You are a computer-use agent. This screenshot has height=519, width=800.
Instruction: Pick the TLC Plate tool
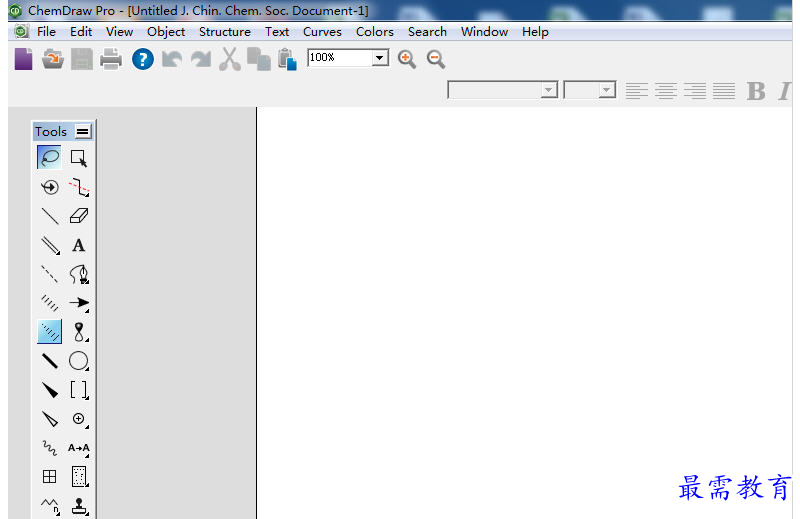coord(79,477)
